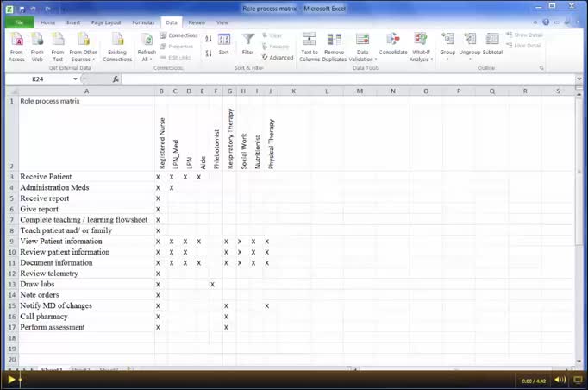Image resolution: width=588 pixels, height=390 pixels.
Task: Open What-If Analysis menu
Action: 421,47
